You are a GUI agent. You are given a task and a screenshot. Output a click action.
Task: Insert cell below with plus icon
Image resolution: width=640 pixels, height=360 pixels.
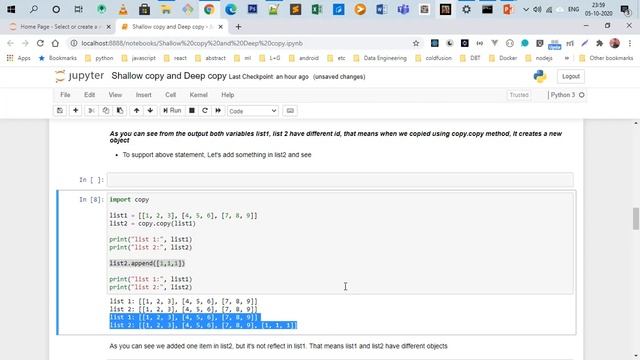(x=76, y=111)
